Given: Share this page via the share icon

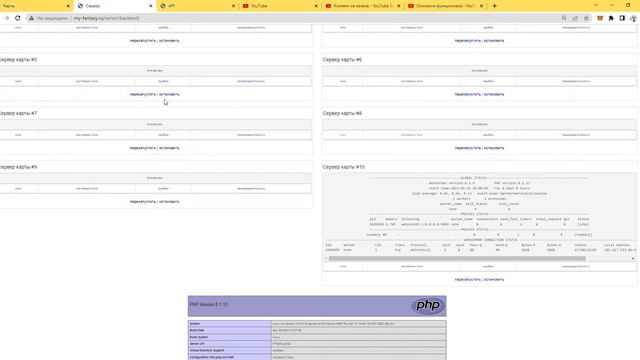Looking at the screenshot, I should click(575, 18).
